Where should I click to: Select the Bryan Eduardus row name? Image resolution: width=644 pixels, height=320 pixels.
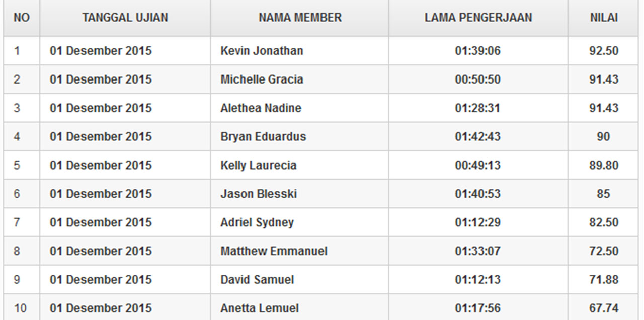coord(263,137)
